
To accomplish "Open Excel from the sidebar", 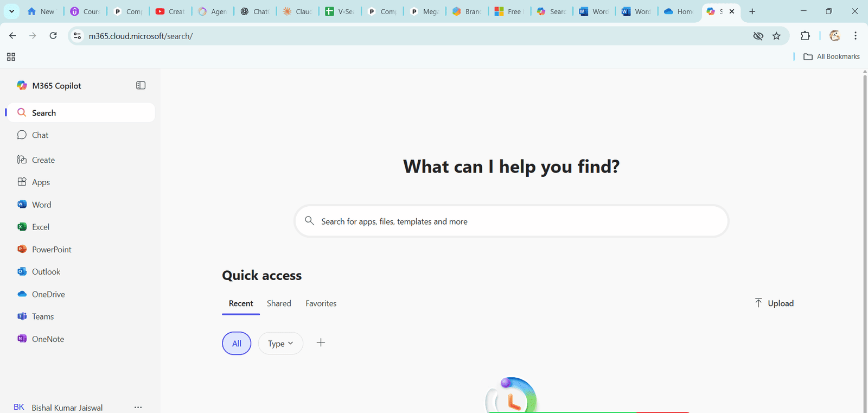I will click(x=40, y=227).
